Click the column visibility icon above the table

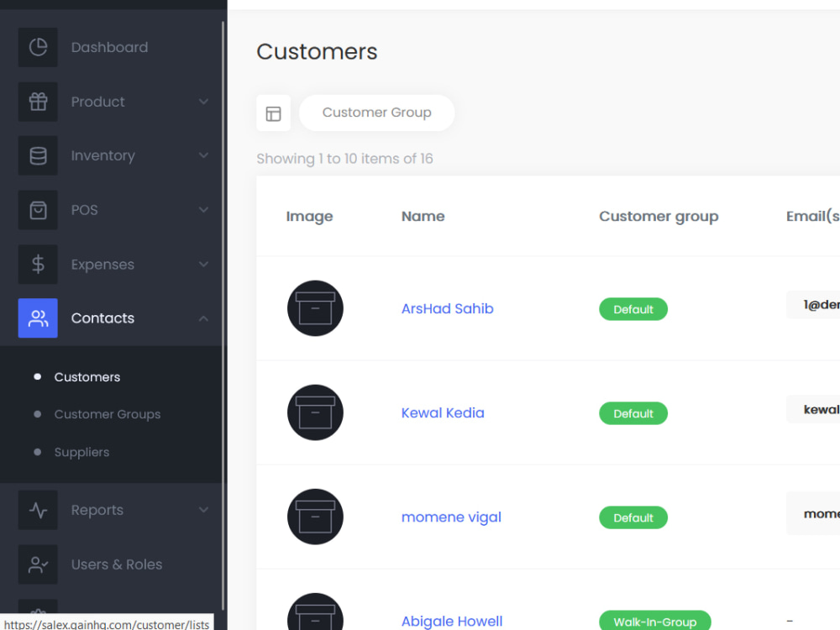pos(273,113)
